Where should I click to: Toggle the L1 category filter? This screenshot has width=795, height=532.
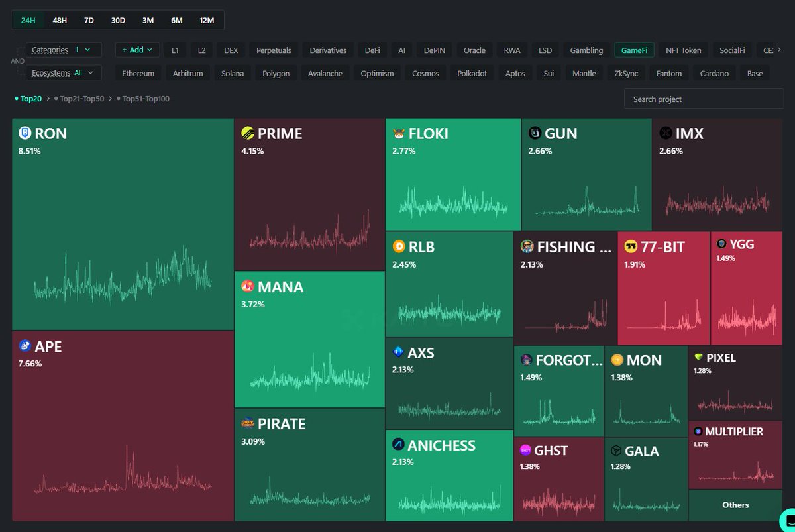(175, 50)
